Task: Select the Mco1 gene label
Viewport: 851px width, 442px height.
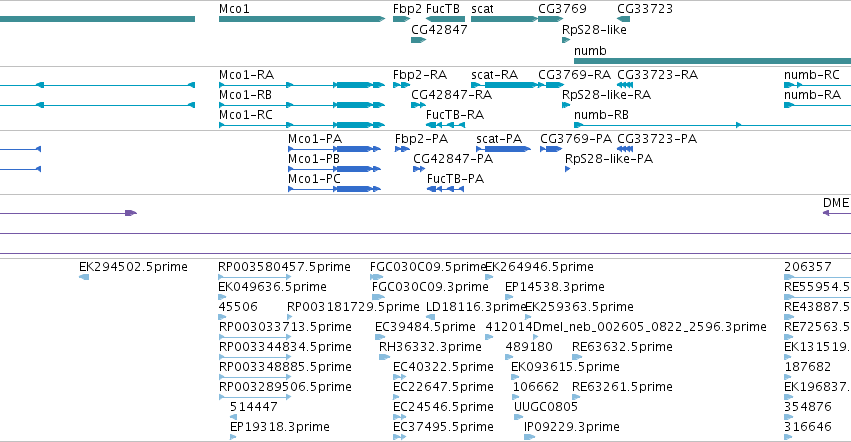Action: (x=234, y=9)
